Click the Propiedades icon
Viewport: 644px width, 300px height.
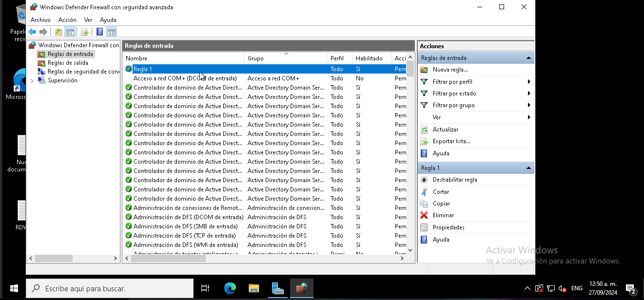coord(424,227)
